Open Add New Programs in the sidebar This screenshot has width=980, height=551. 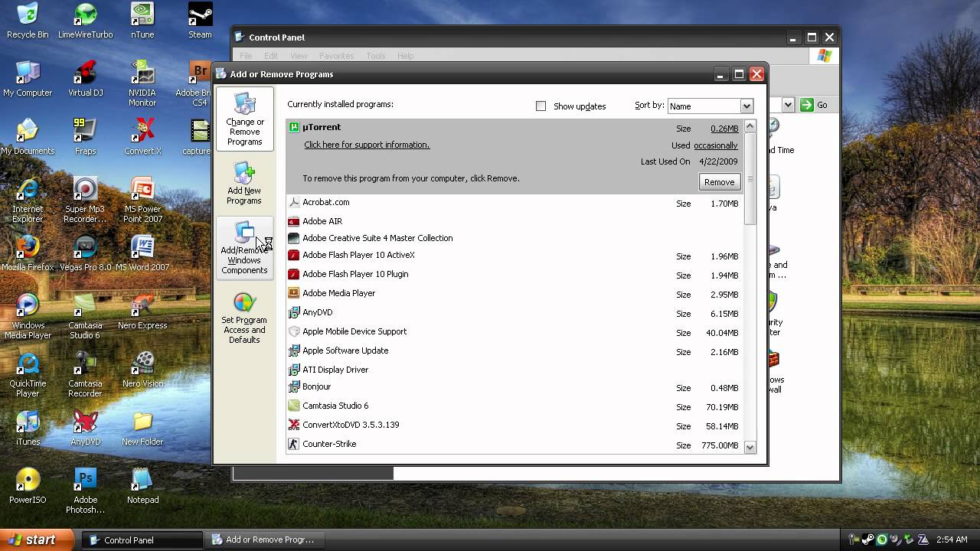tap(244, 183)
